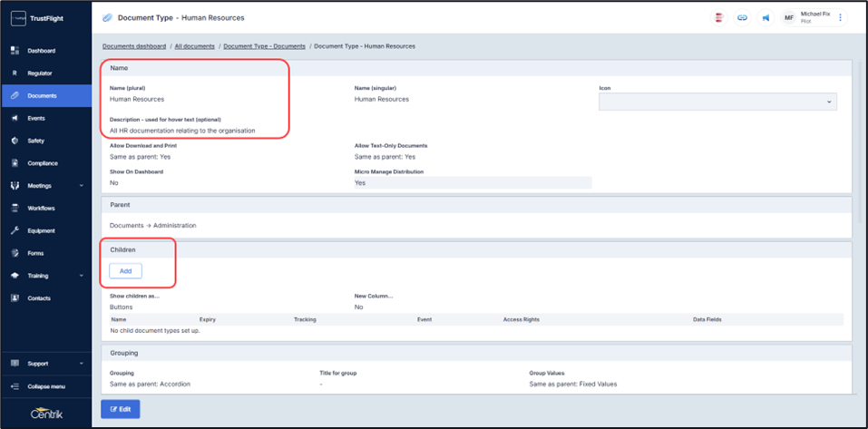Screen dimensions: 868x429
Task: Click the MF user avatar
Action: click(x=789, y=18)
